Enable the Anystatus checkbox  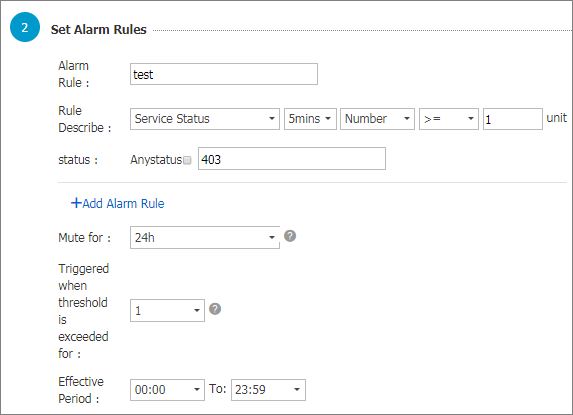(x=187, y=160)
